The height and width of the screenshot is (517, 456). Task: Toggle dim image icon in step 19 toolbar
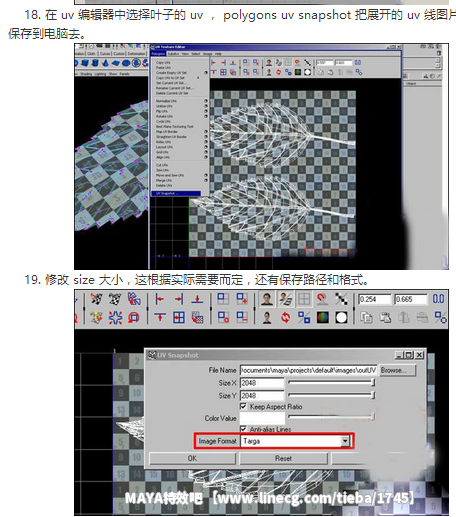pyautogui.click(x=285, y=299)
